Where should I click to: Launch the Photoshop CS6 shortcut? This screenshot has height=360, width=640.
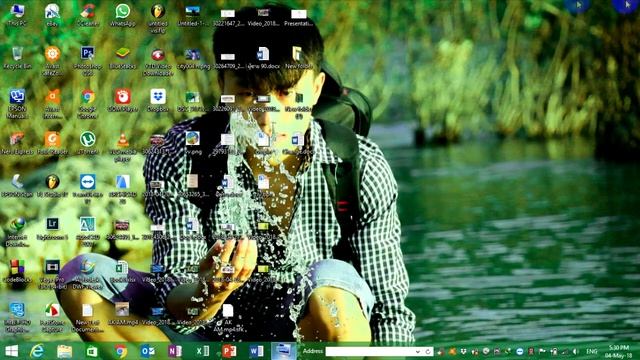(87, 61)
